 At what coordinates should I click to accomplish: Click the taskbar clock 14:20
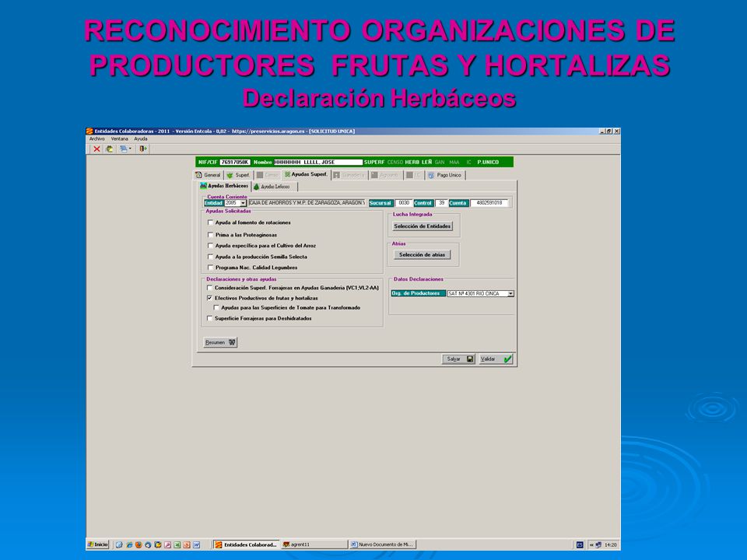(x=611, y=544)
